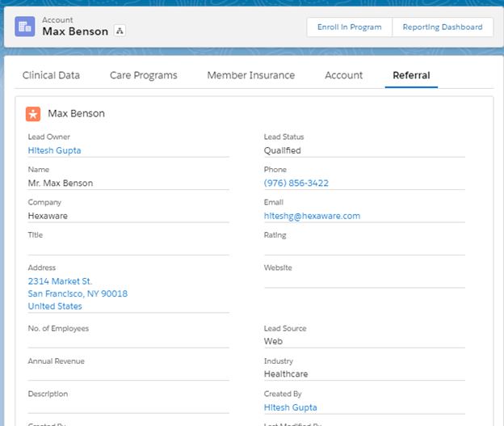This screenshot has width=504, height=426.
Task: Click the Lead Source Web field
Action: [x=273, y=342]
